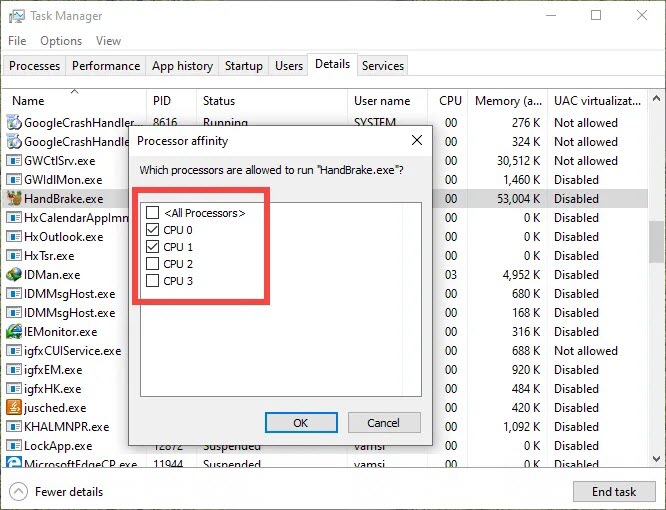666x510 pixels.
Task: Switch to the App history tab
Action: click(x=182, y=66)
